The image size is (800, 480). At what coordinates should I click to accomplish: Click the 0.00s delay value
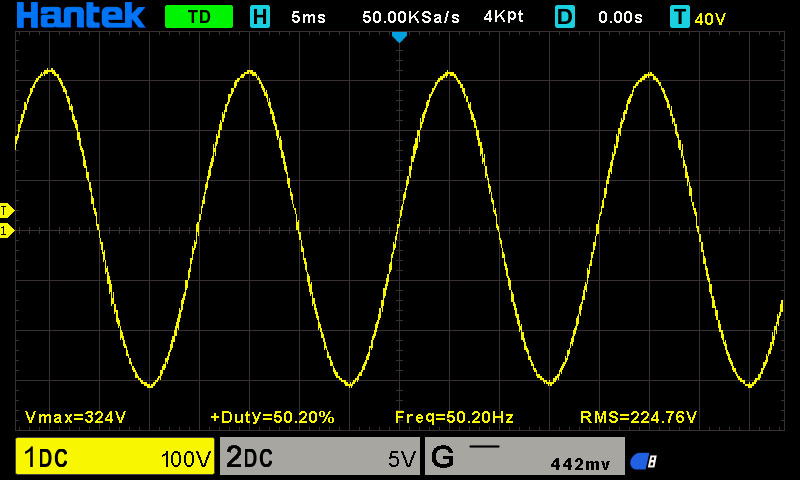pos(620,17)
